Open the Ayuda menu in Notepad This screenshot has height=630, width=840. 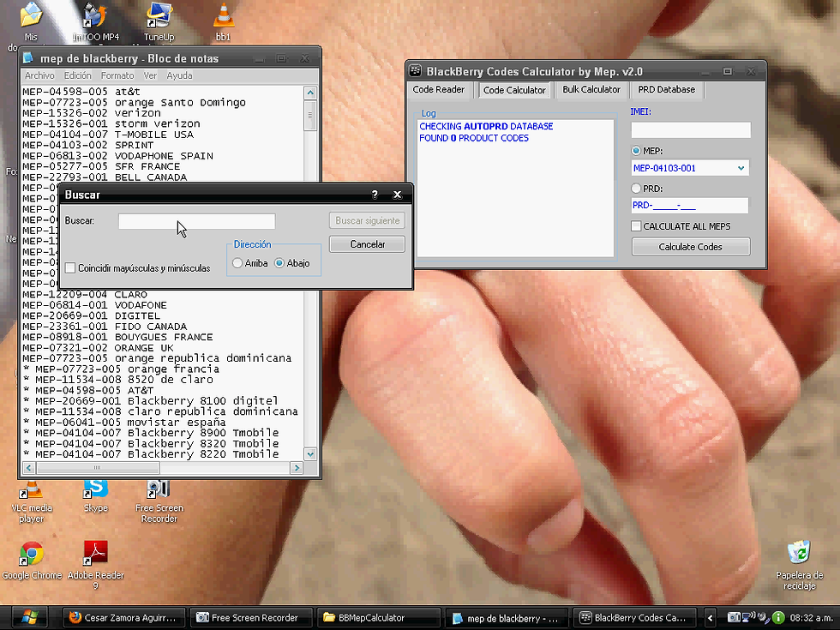[179, 75]
